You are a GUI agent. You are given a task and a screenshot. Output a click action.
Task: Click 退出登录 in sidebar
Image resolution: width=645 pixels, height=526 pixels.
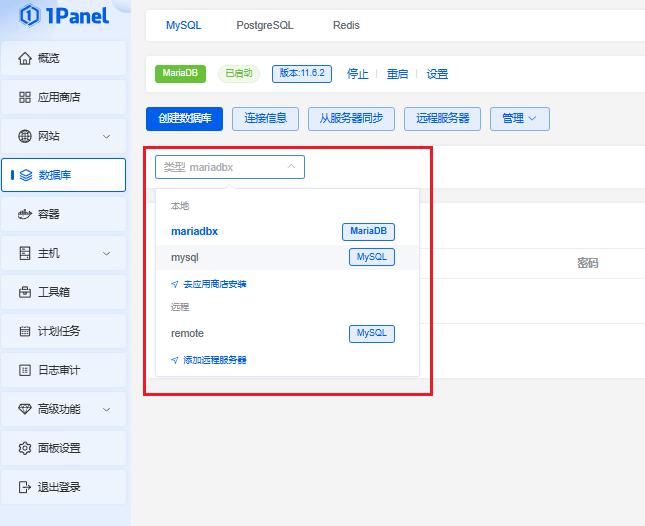click(63, 487)
